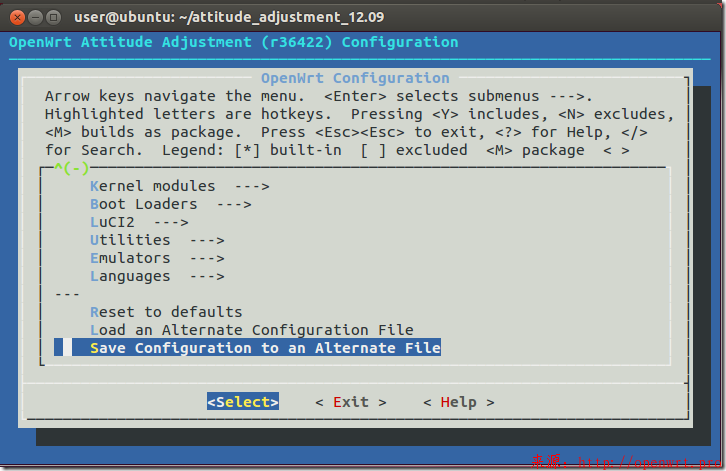Click the openwrt source link text

click(628, 462)
